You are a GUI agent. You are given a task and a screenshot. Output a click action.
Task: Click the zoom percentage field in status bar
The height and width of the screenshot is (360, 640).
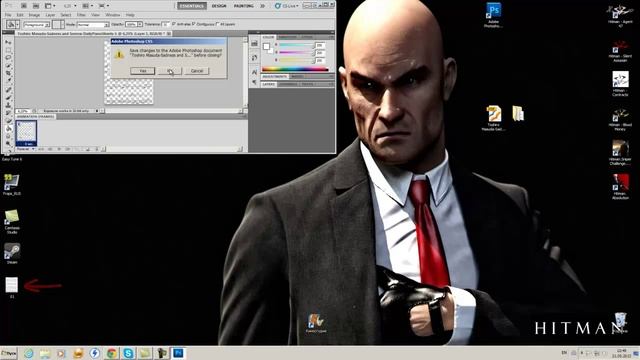(x=22, y=111)
